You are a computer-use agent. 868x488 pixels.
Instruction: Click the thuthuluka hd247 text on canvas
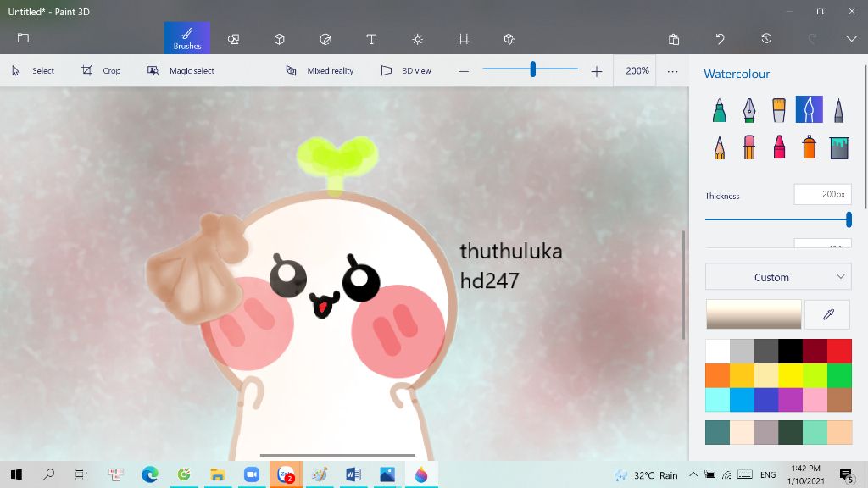tap(511, 265)
